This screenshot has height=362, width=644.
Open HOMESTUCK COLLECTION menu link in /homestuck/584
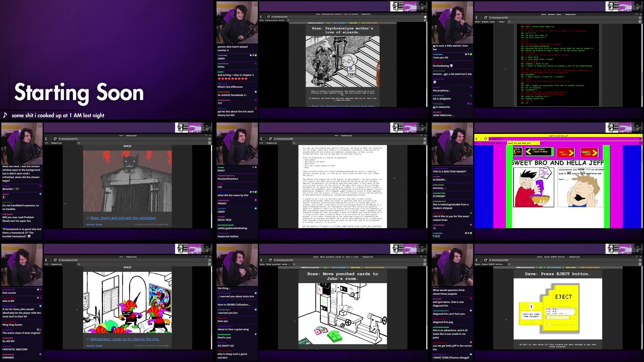click(525, 267)
